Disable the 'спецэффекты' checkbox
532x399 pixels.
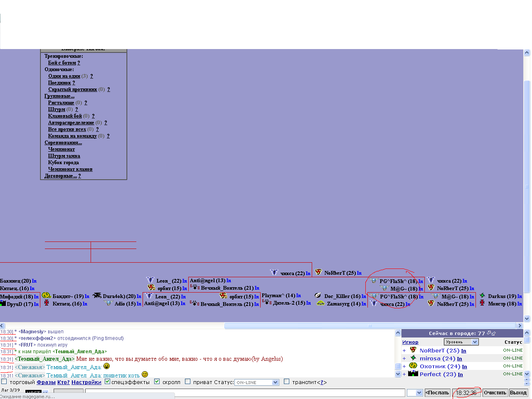point(107,382)
